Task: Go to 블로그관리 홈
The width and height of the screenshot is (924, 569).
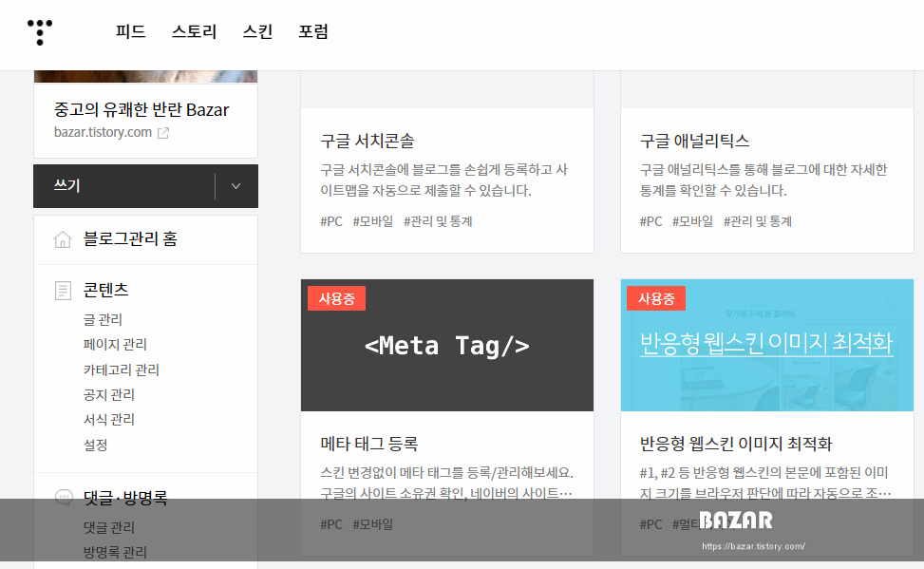Action: coord(130,238)
